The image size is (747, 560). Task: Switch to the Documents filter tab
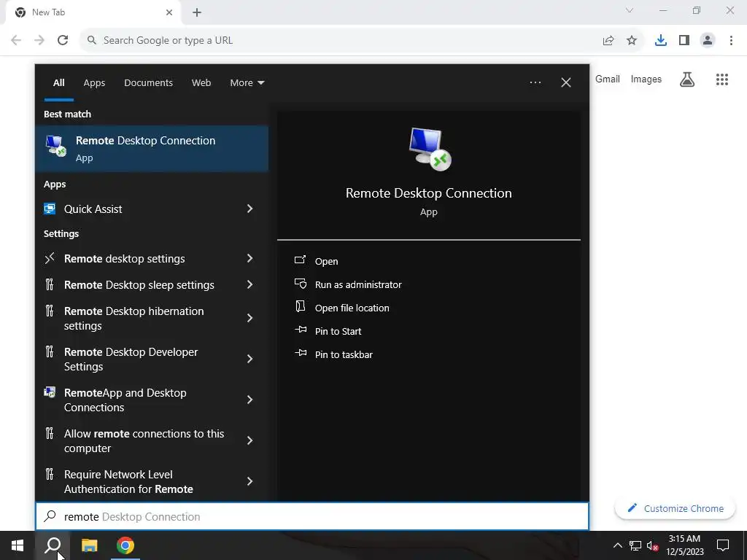(149, 82)
